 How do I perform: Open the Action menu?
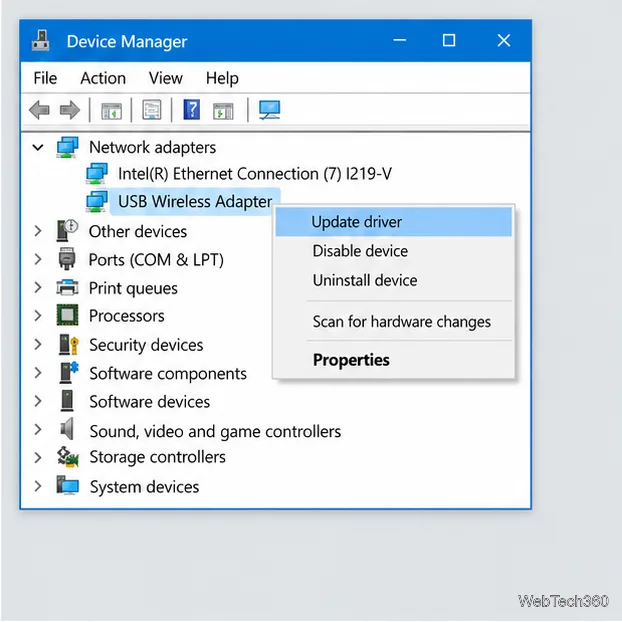[x=103, y=78]
